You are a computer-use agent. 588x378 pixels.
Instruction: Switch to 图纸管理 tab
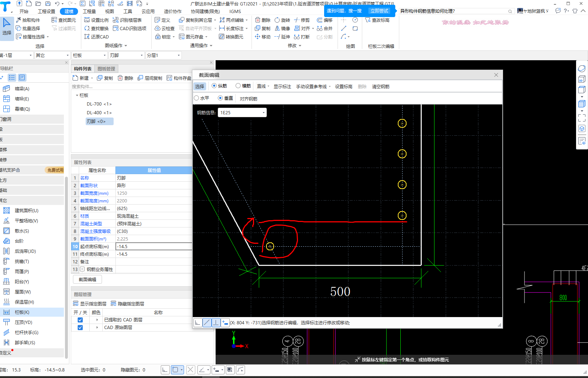click(106, 69)
